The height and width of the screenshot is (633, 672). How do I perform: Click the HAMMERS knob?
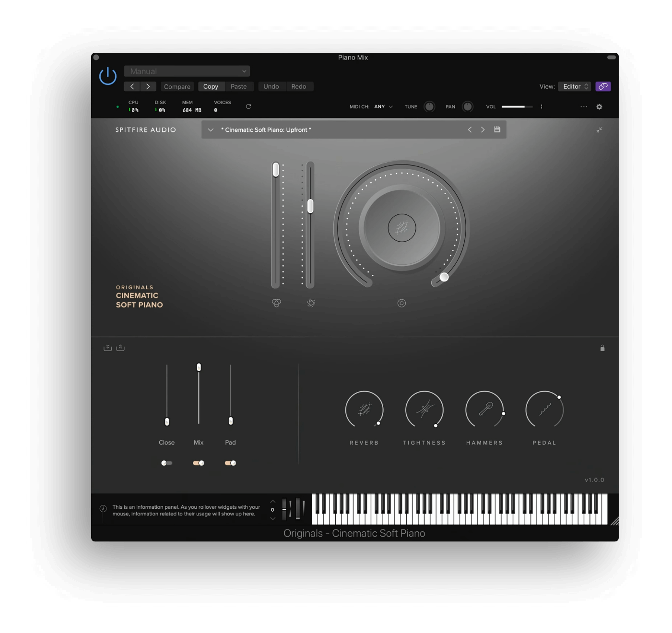point(484,410)
